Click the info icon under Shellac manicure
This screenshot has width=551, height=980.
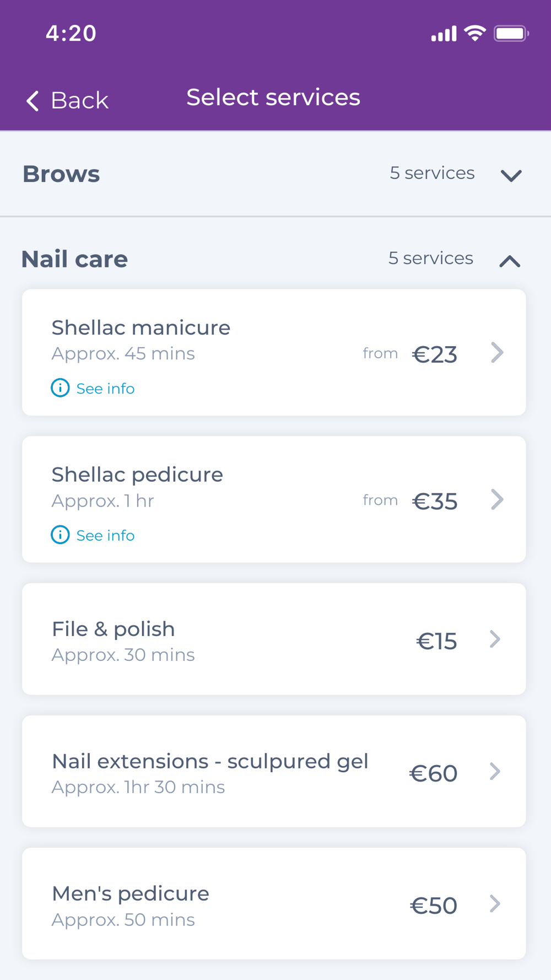point(60,388)
